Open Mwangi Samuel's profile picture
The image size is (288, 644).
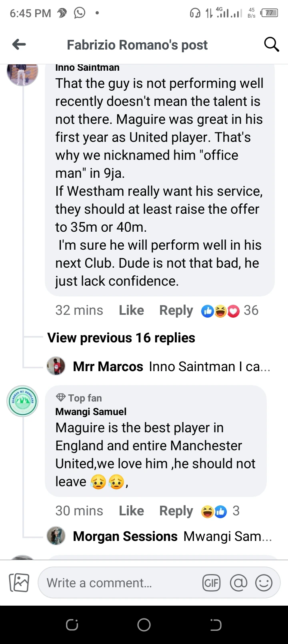[x=22, y=401]
